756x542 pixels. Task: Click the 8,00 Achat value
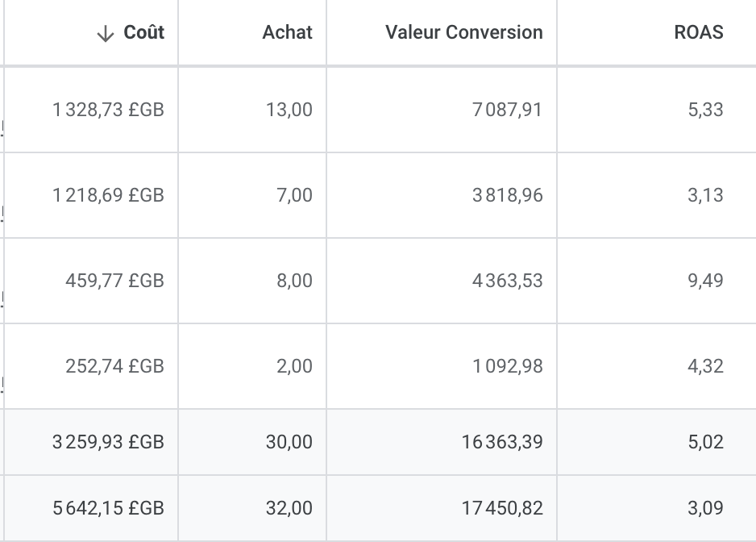pyautogui.click(x=294, y=281)
